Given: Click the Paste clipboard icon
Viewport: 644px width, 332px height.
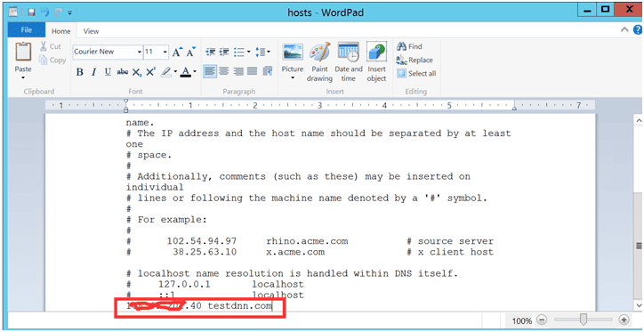Looking at the screenshot, I should (x=23, y=52).
